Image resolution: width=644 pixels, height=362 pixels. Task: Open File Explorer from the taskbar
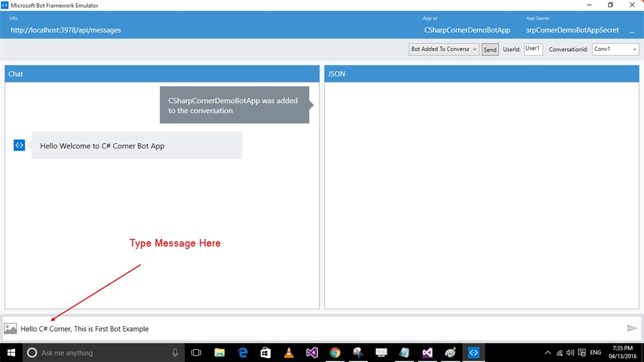point(219,353)
